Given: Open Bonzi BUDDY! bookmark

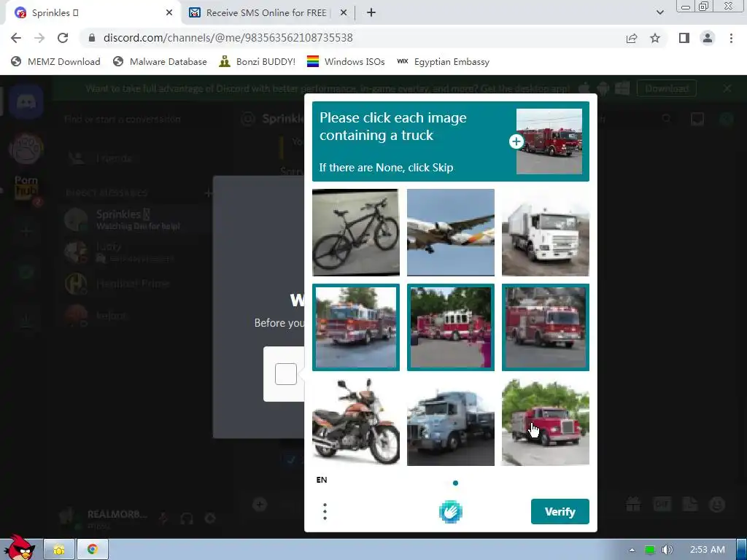Looking at the screenshot, I should pyautogui.click(x=258, y=61).
